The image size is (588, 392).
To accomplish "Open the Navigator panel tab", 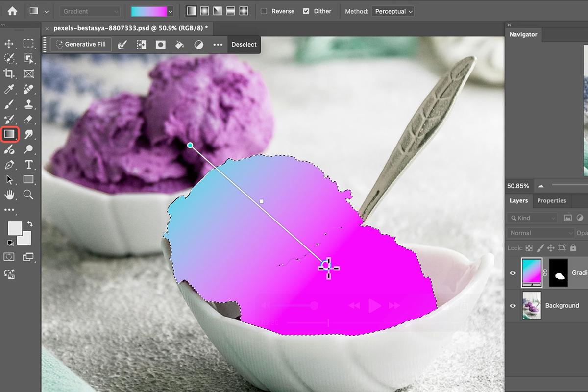I will 523,35.
